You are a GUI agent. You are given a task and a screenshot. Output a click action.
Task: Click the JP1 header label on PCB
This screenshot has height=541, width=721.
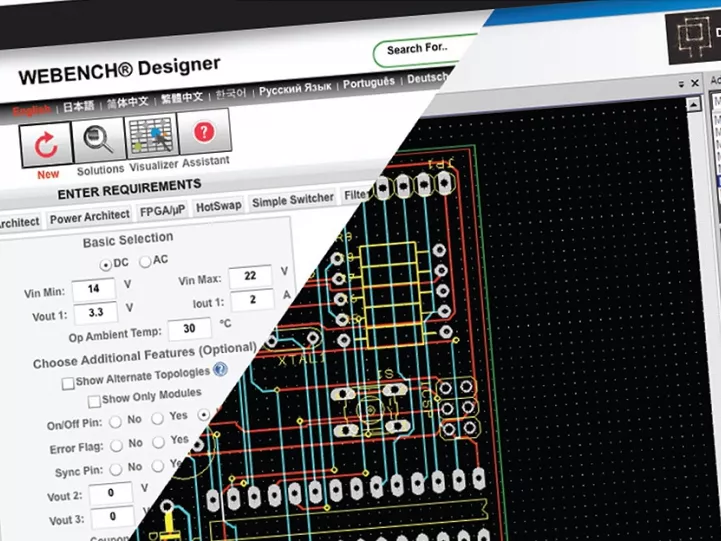click(x=441, y=162)
